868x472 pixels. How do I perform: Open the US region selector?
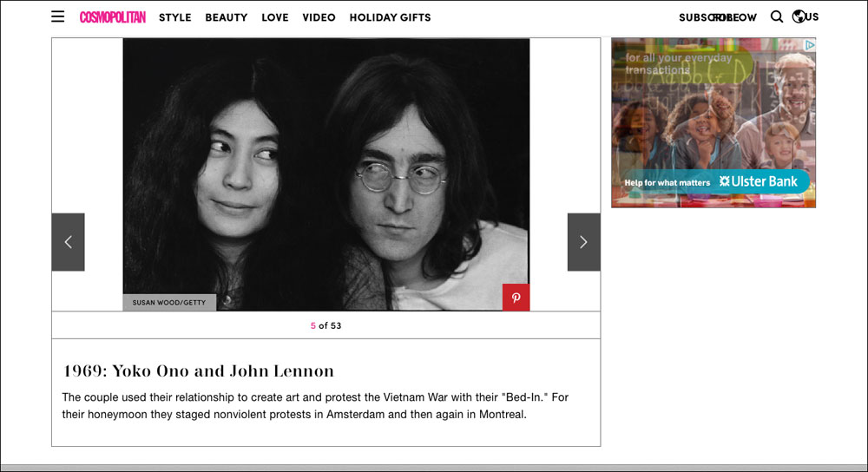point(812,16)
